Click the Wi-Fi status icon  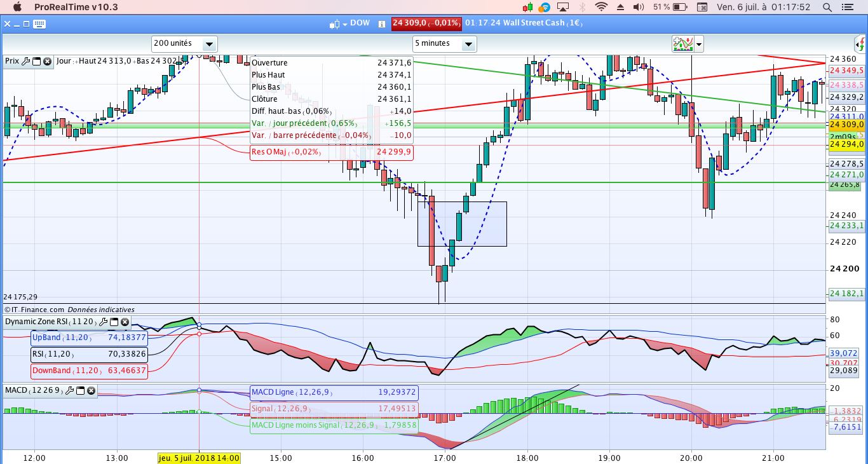click(x=601, y=7)
